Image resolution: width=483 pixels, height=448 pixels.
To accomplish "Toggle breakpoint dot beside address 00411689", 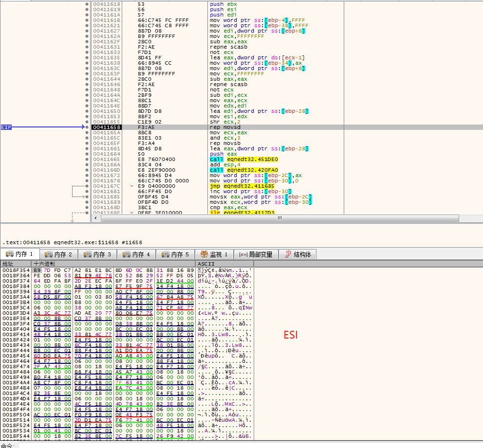I will 87,202.
